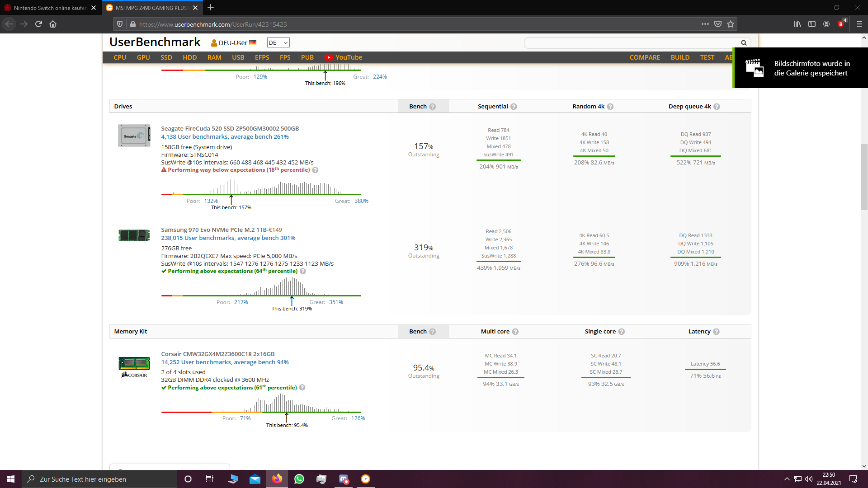Open WhatsApp from the taskbar
This screenshot has height=488, width=868.
pyautogui.click(x=299, y=479)
